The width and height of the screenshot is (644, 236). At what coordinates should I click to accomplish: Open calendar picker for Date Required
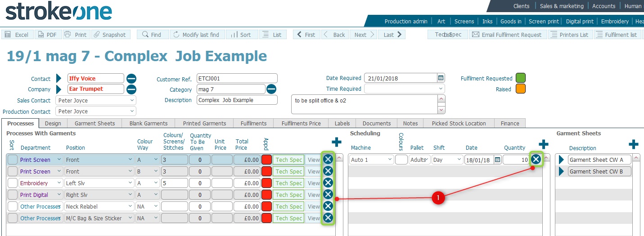(441, 78)
